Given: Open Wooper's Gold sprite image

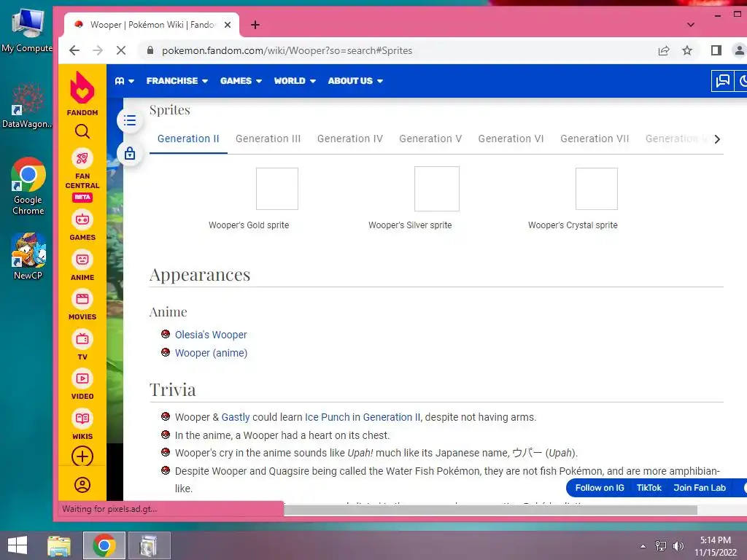Looking at the screenshot, I should point(276,189).
